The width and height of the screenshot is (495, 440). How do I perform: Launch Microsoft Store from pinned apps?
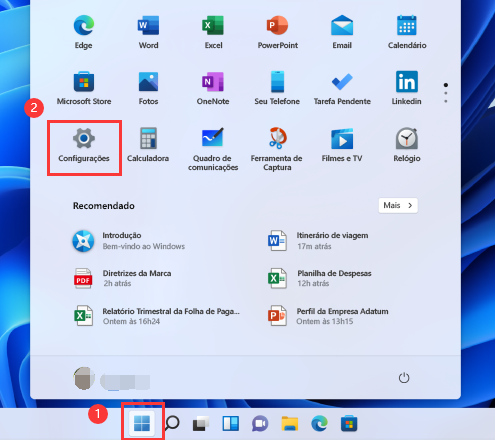coord(84,88)
